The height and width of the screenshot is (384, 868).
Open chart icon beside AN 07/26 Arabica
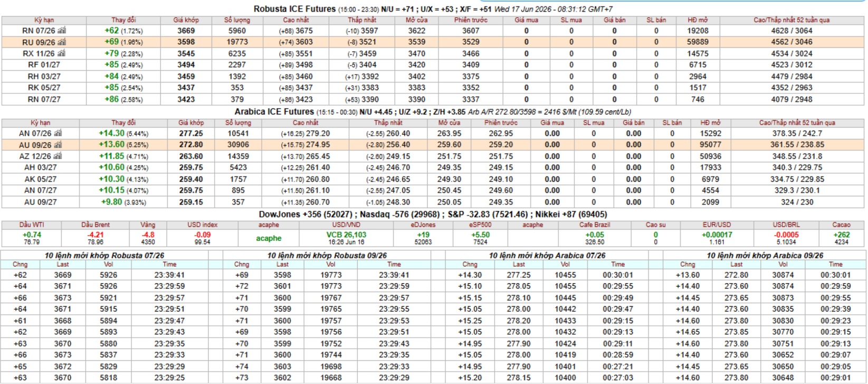pyautogui.click(x=58, y=134)
